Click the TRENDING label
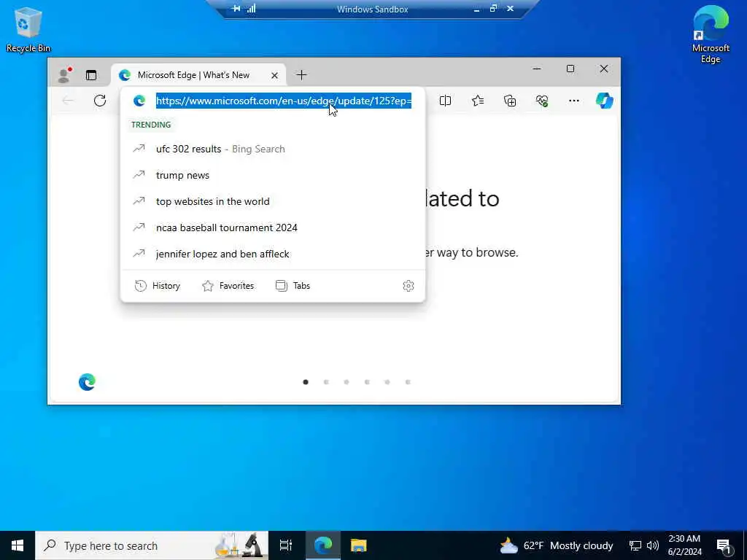 [x=151, y=125]
